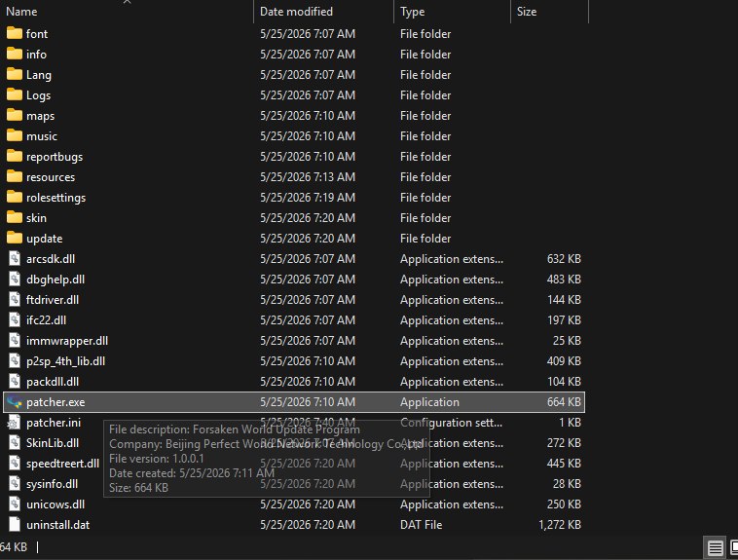
Task: Click the ifc22.dll file icon
Action: coord(15,319)
